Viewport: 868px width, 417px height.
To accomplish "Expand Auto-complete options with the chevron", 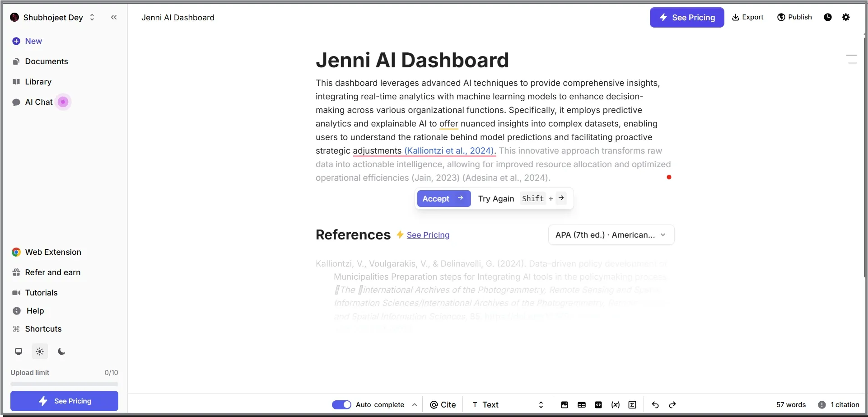I will (415, 405).
